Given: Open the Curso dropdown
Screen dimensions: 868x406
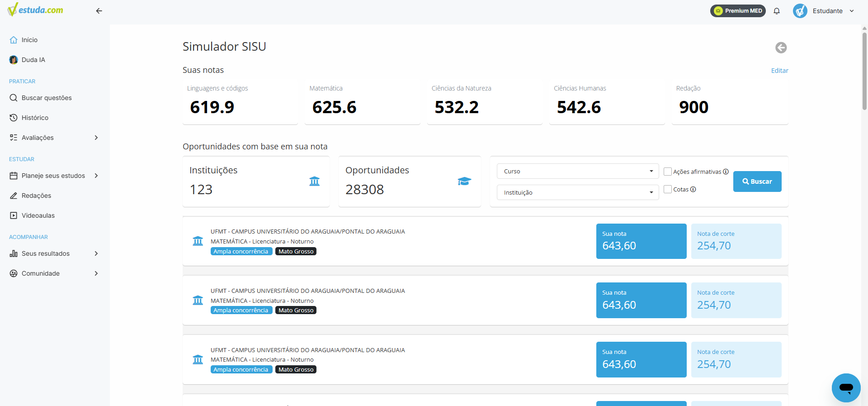Looking at the screenshot, I should (577, 171).
